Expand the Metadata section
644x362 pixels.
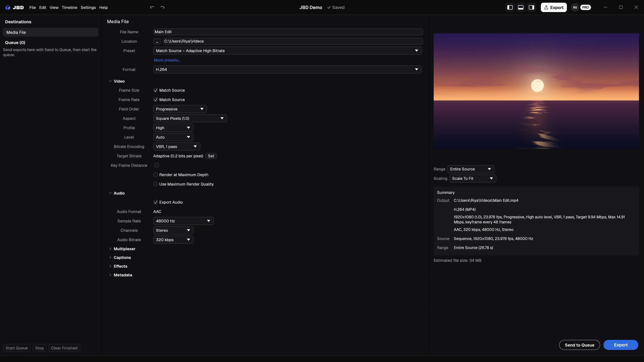coord(110,275)
